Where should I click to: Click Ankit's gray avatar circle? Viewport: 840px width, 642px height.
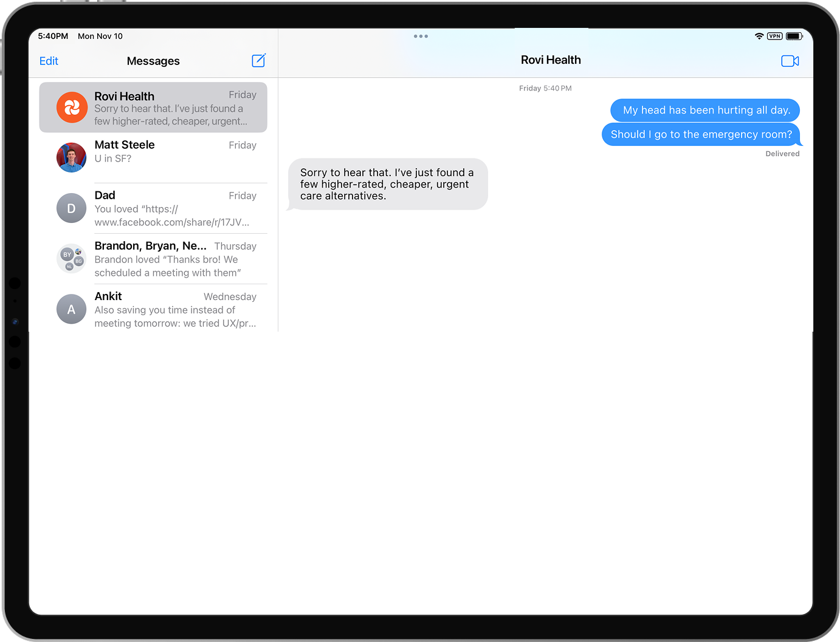click(71, 309)
